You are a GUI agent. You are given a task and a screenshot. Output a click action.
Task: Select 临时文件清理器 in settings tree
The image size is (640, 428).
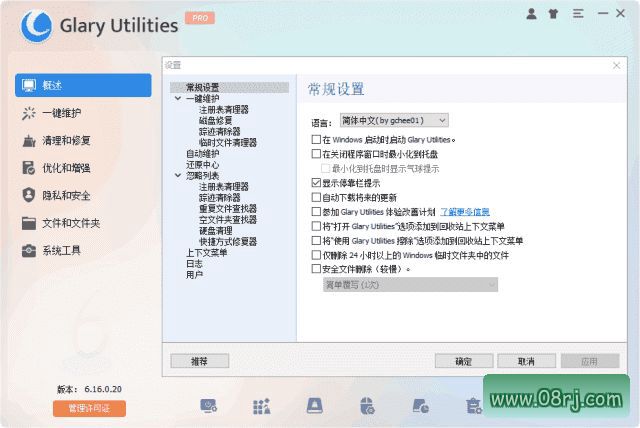click(228, 142)
